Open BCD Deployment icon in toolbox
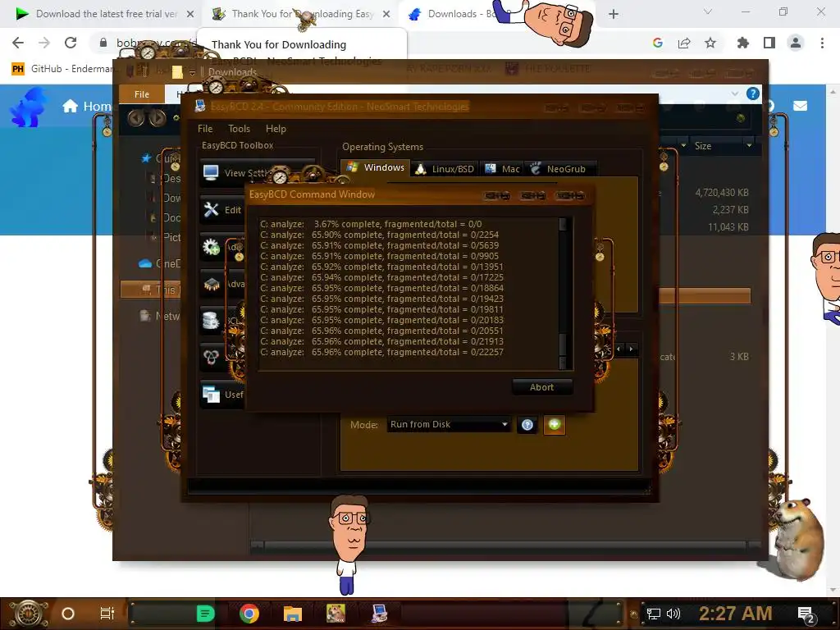 211,356
